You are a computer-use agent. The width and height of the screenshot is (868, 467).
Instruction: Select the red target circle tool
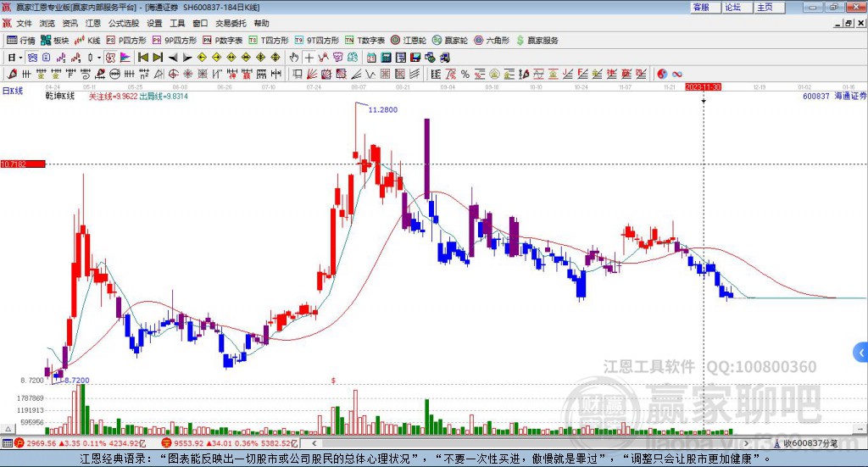tap(173, 74)
